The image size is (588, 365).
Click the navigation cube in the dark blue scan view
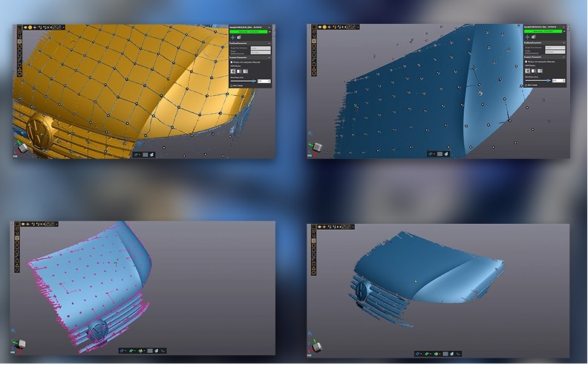coord(317,147)
